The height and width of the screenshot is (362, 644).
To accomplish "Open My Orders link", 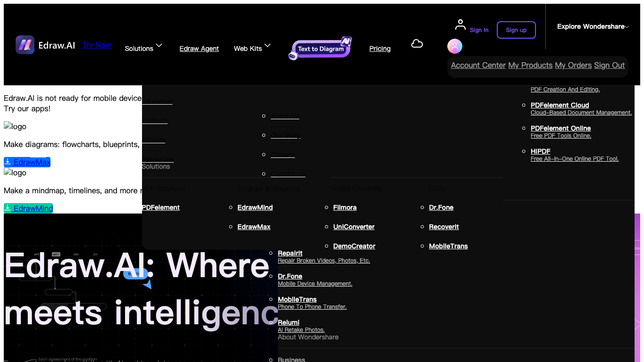I will (573, 66).
